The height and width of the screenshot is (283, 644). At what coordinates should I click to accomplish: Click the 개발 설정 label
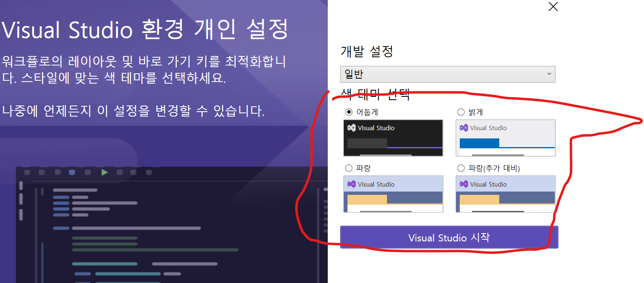click(367, 51)
